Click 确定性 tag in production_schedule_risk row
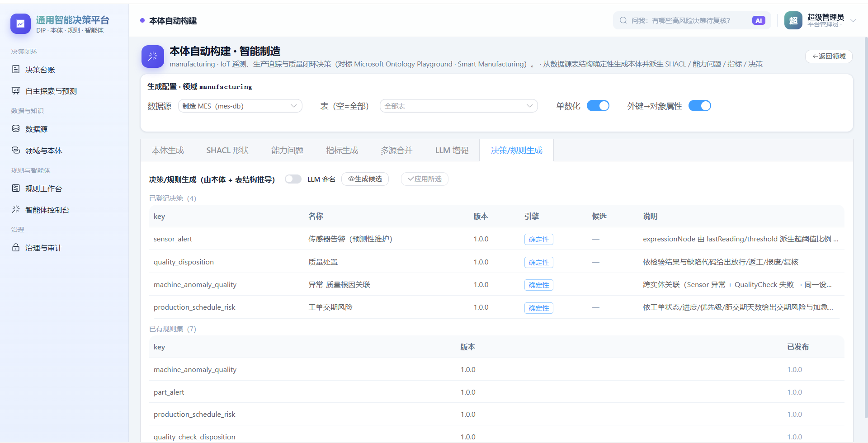Viewport: 868px width, 443px height. (539, 308)
